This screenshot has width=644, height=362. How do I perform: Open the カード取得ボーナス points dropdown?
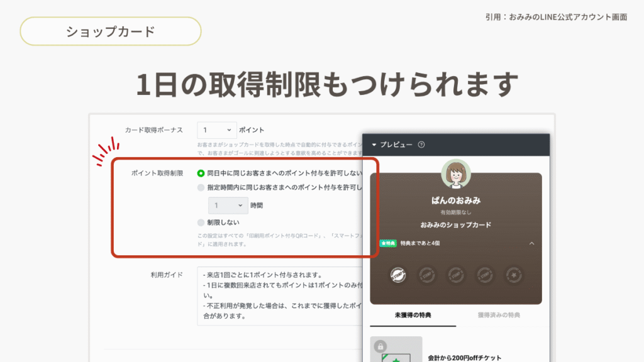(x=216, y=130)
